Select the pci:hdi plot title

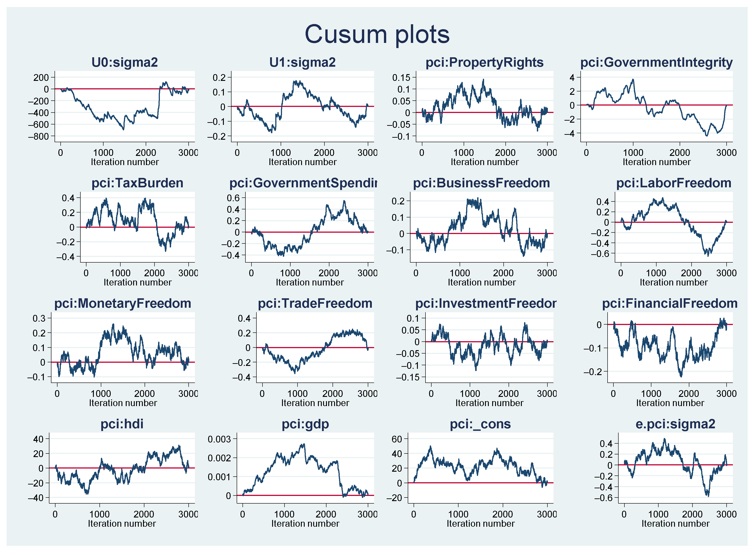[122, 424]
